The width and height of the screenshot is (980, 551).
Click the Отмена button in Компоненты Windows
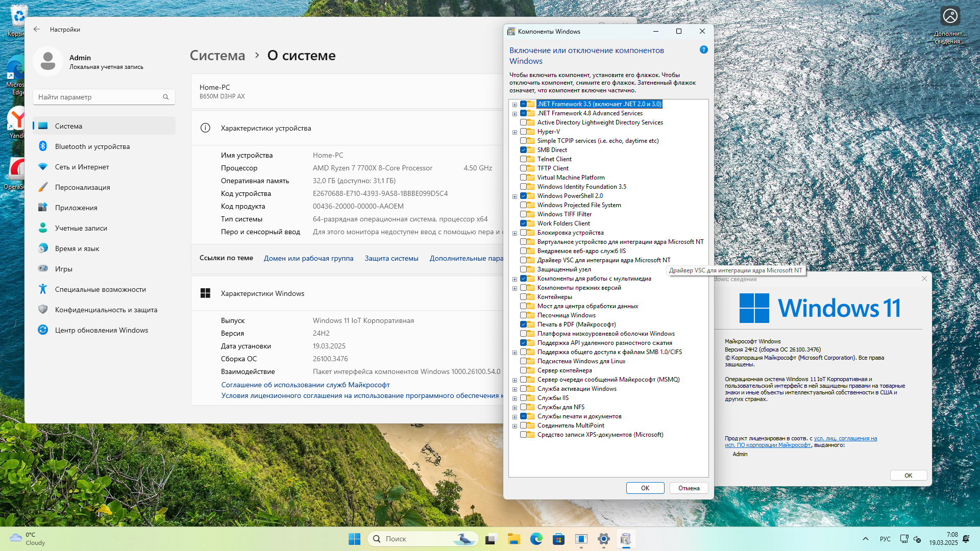point(689,488)
